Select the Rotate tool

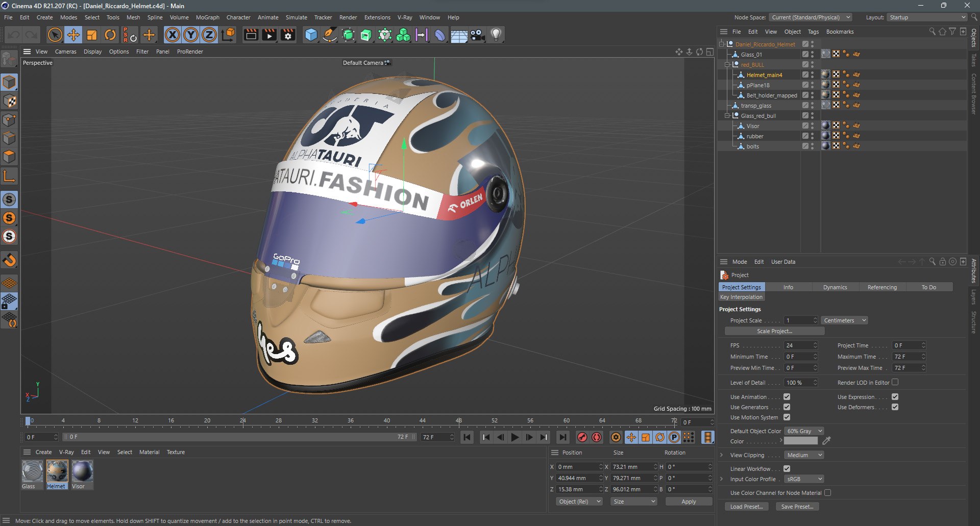110,35
